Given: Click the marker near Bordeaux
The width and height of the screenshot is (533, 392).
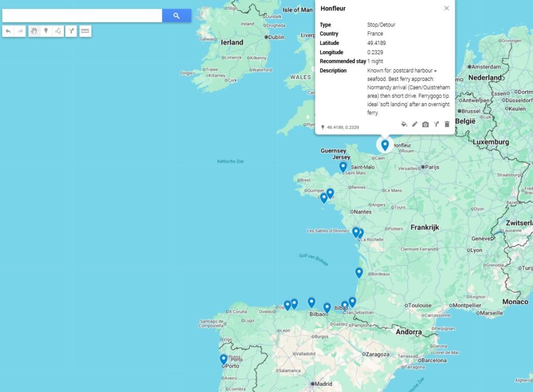Looking at the screenshot, I should [359, 272].
